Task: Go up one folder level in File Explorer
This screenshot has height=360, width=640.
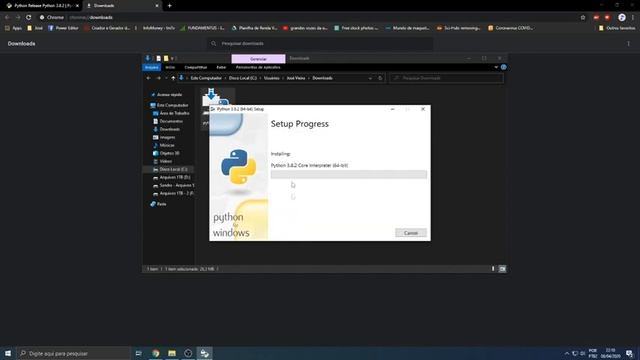Action: point(173,78)
